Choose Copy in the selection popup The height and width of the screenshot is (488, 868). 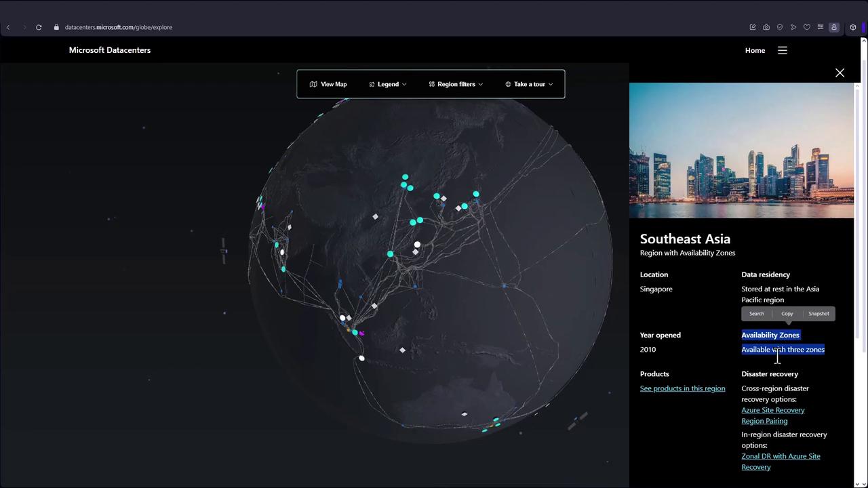click(787, 314)
